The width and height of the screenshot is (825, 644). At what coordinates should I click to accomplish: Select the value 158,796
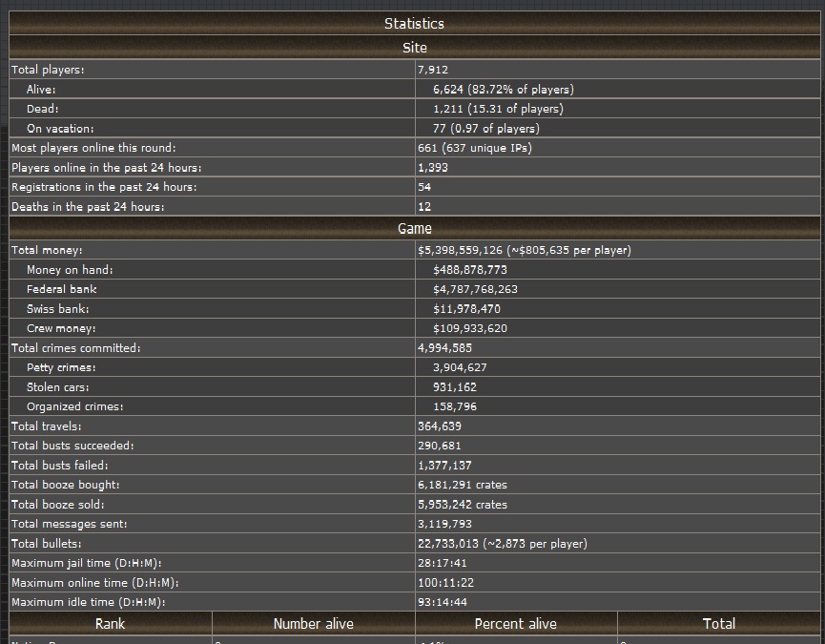click(x=455, y=406)
